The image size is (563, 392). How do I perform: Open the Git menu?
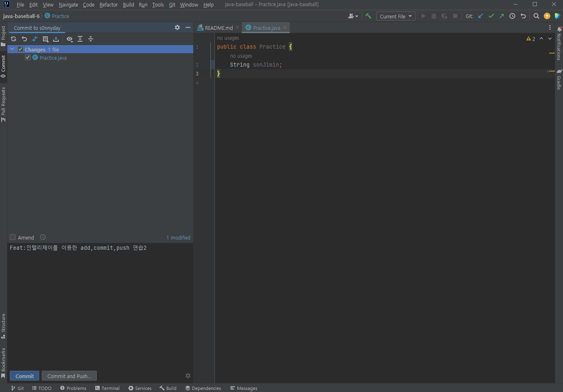(x=172, y=4)
